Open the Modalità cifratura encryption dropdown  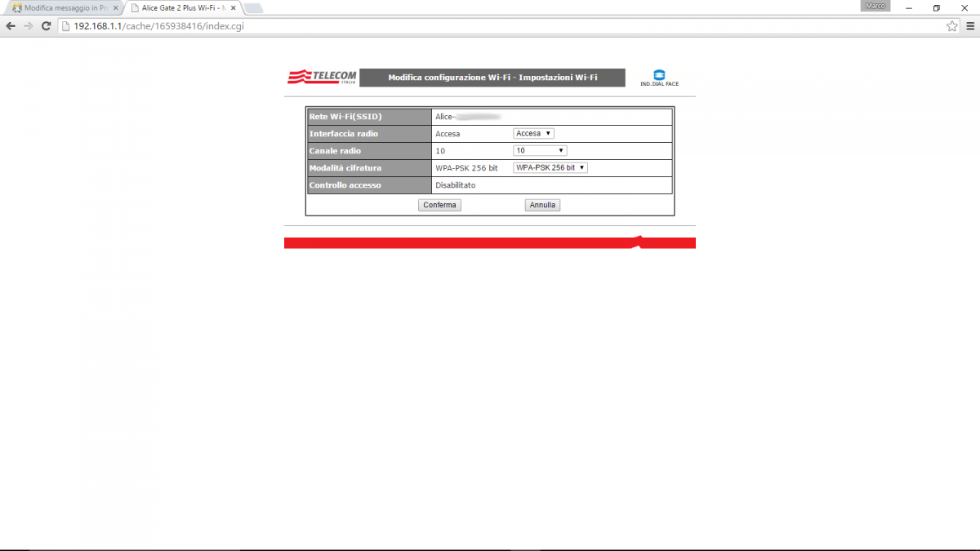click(x=550, y=167)
